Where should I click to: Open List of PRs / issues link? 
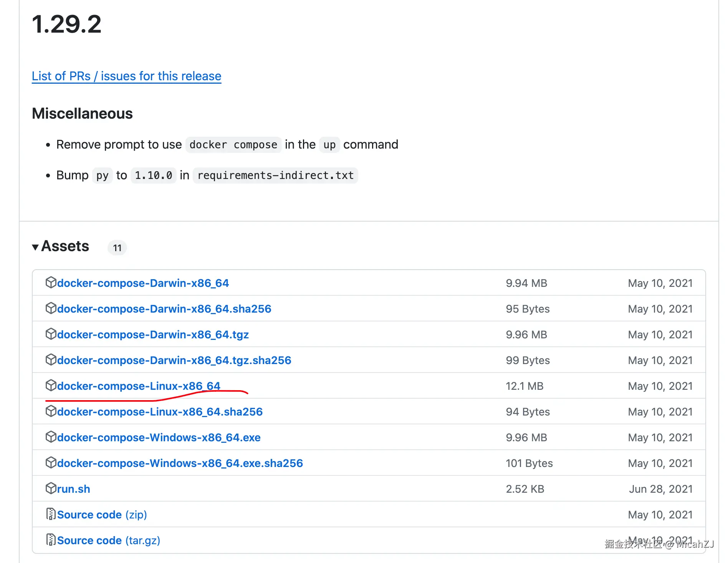coord(126,76)
